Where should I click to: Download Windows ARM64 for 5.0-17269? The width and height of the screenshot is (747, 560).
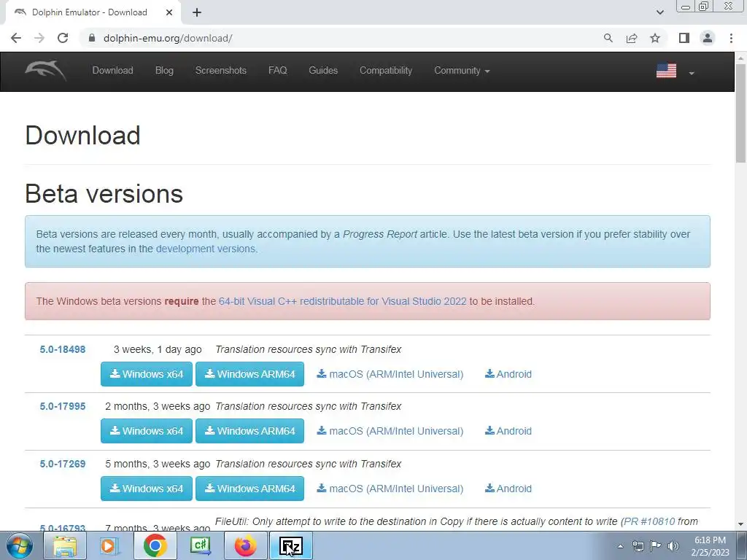coord(249,489)
